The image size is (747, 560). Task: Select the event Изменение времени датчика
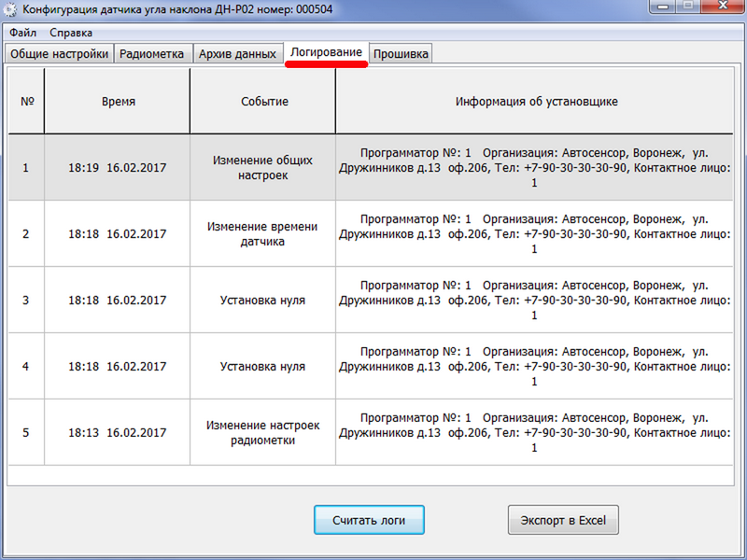pos(263,234)
